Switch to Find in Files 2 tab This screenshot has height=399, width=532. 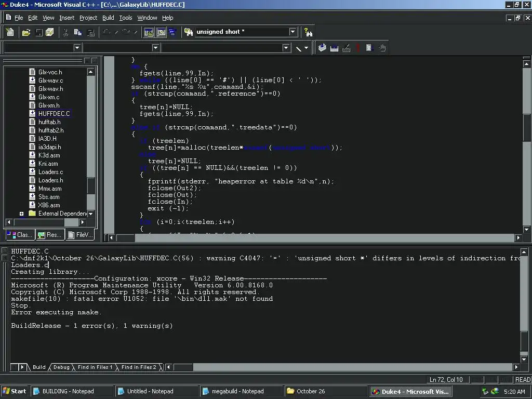[139, 367]
